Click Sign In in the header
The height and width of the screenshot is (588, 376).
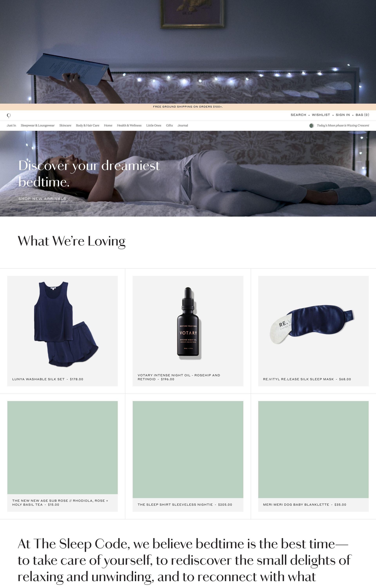pyautogui.click(x=343, y=115)
